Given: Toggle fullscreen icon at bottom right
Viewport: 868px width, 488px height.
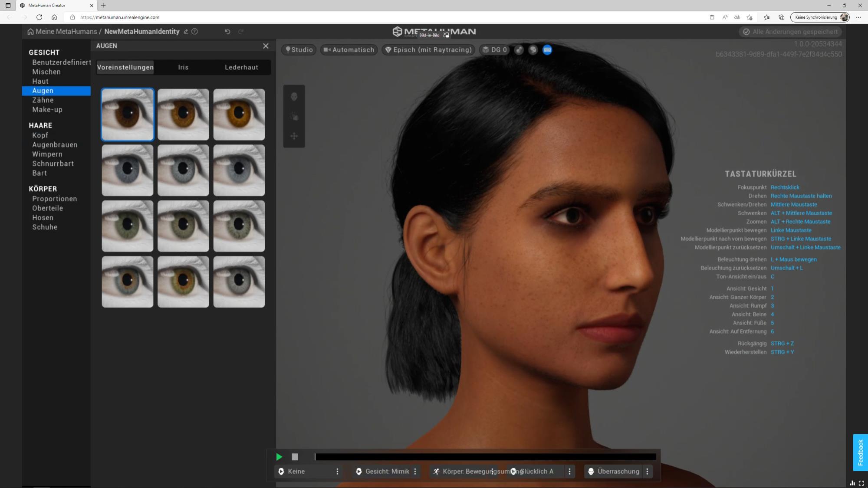Looking at the screenshot, I should (x=861, y=483).
